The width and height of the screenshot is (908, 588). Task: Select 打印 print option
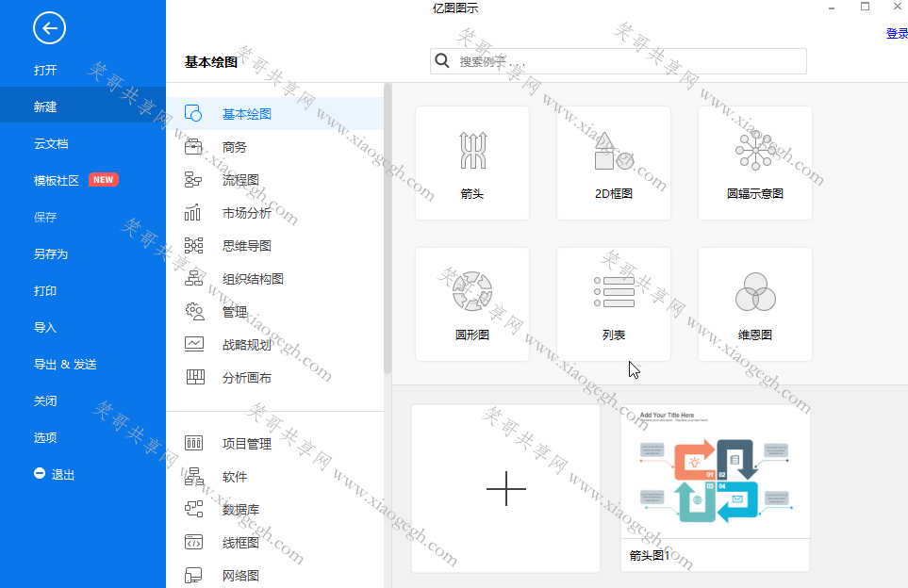45,290
